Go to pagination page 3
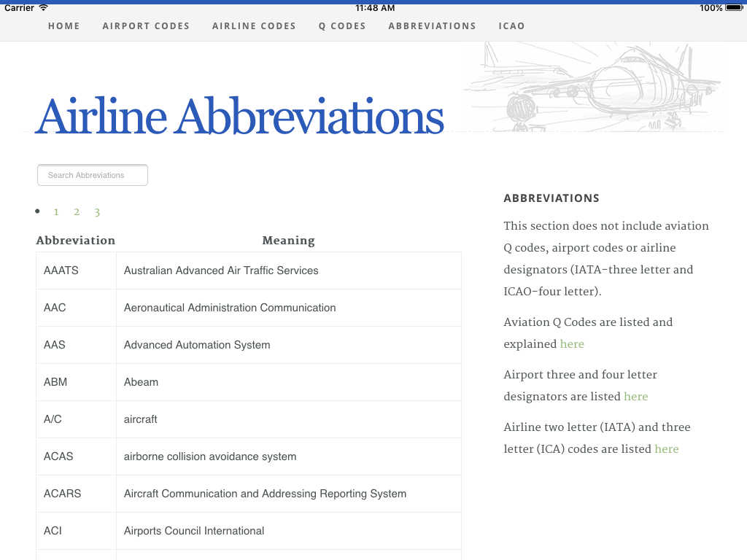Screen dimensions: 747x560 pyautogui.click(x=97, y=212)
